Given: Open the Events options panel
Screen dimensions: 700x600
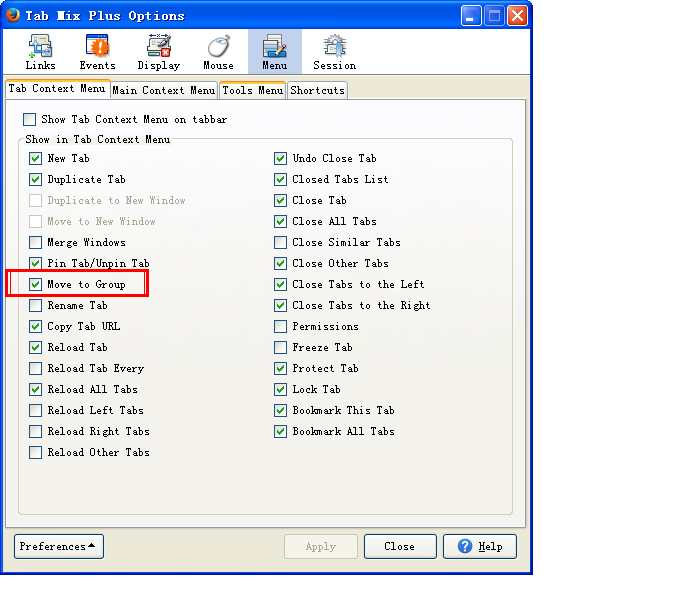Looking at the screenshot, I should 97,52.
